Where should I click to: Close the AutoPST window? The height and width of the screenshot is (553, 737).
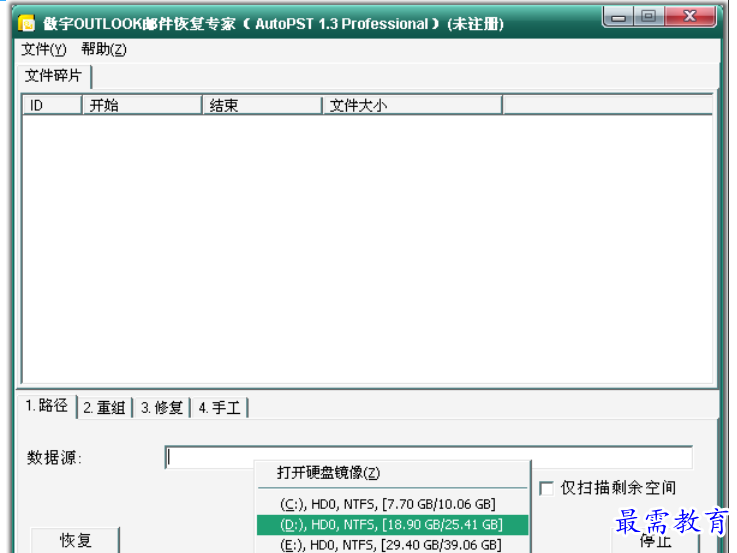(690, 16)
